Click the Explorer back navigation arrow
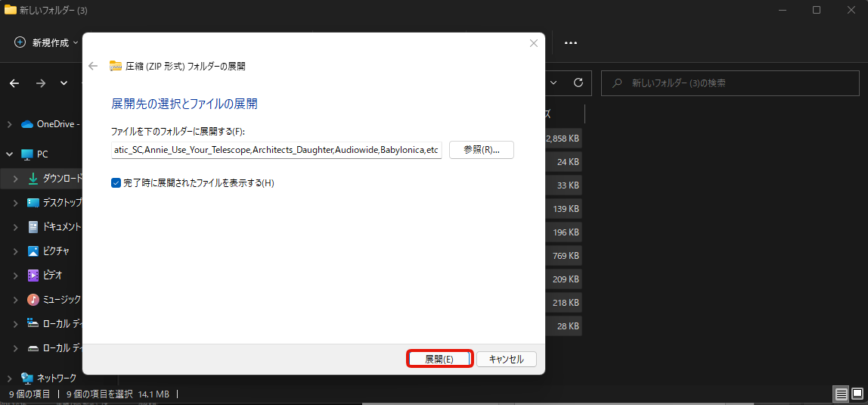Image resolution: width=868 pixels, height=405 pixels. (14, 83)
